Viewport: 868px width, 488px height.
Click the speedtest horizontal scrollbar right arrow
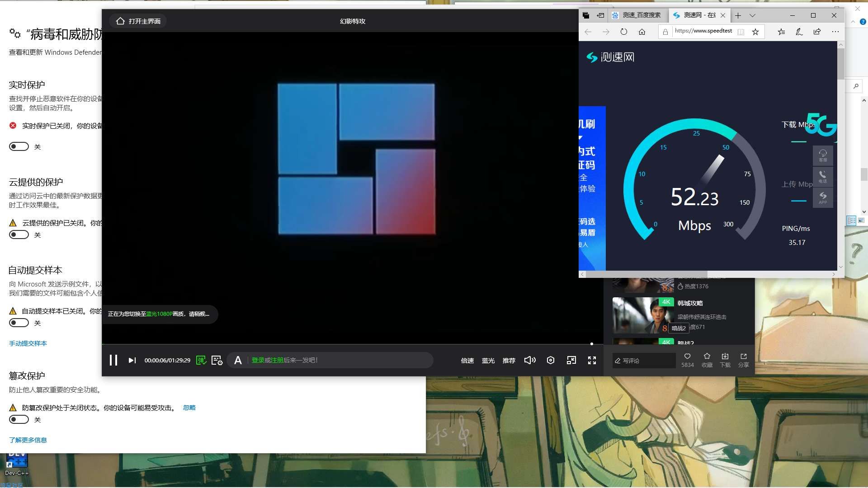[834, 274]
